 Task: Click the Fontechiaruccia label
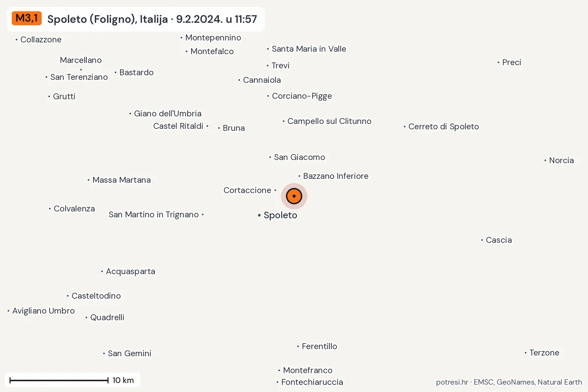(312, 382)
